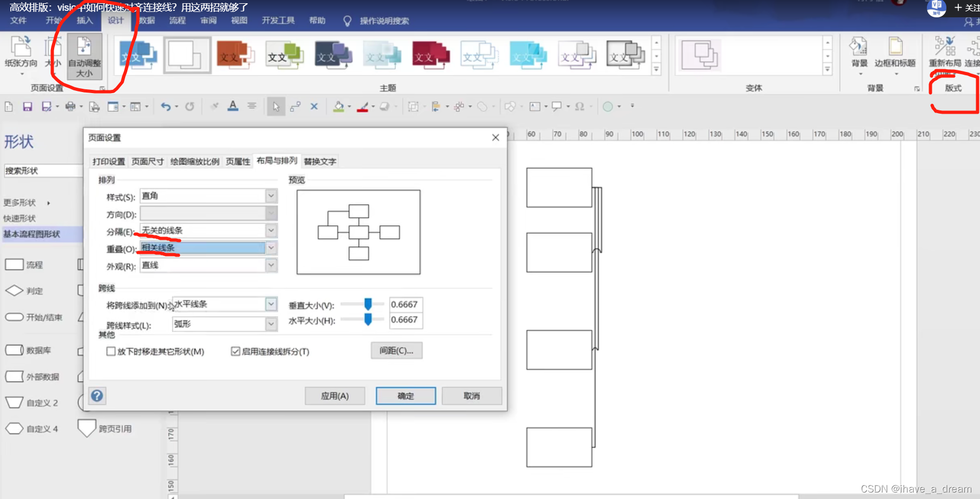The image size is (980, 499).
Task: Switch to Drawing Scale (绘图缩放比例) tab
Action: pos(195,161)
